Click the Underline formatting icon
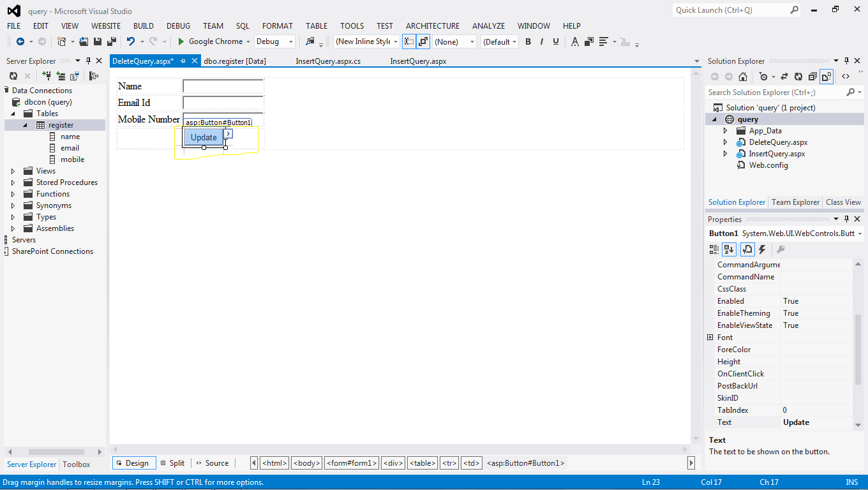 pos(556,41)
